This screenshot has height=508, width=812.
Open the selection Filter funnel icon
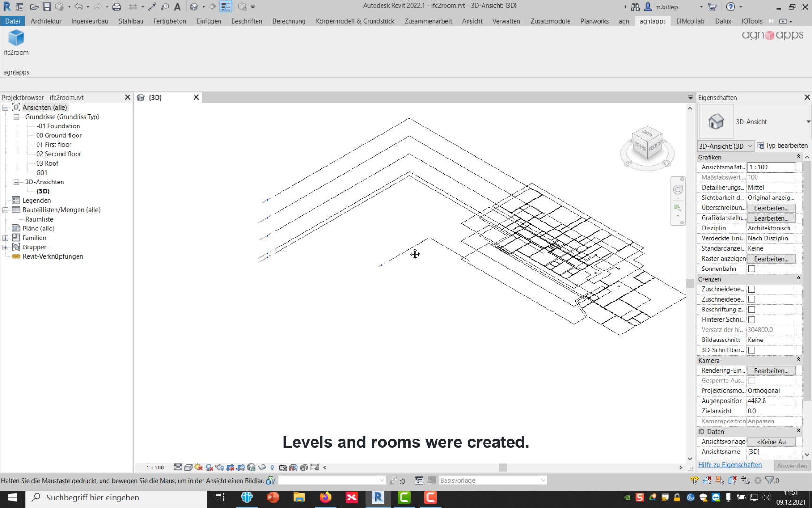[770, 481]
